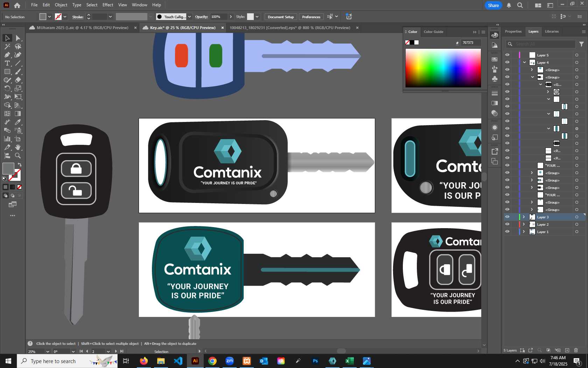Screen dimensions: 588x368
Task: Go to next artboard
Action: [x=116, y=351]
